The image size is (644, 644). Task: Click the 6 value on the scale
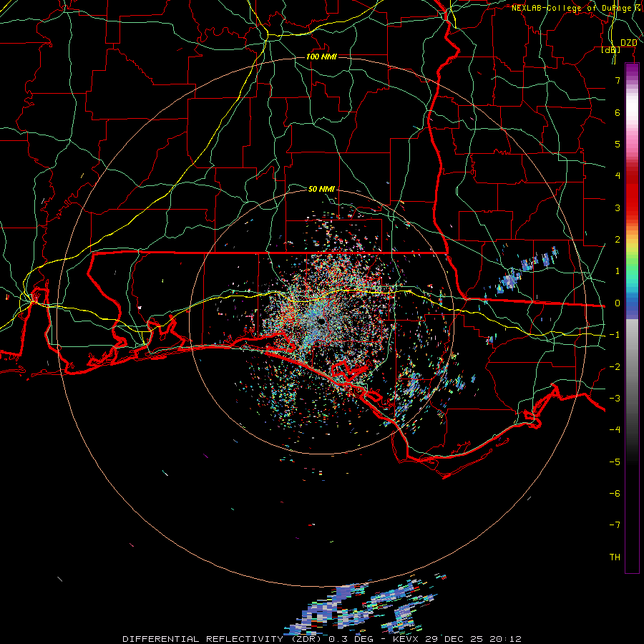(618, 112)
